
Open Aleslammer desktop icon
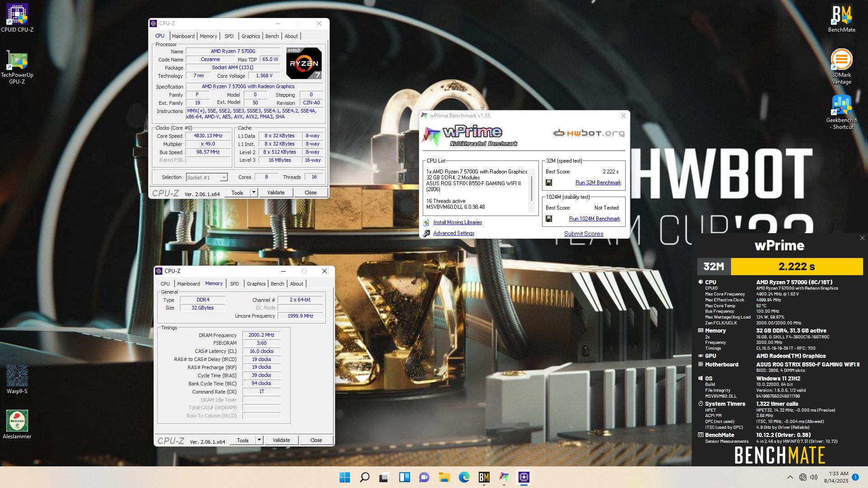click(17, 425)
